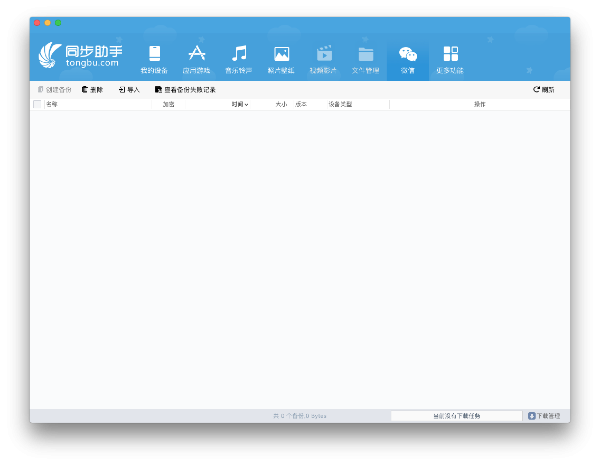The image size is (600, 465).
Task: Open the My Device (我的设备) phone icon tab
Action: tap(154, 59)
